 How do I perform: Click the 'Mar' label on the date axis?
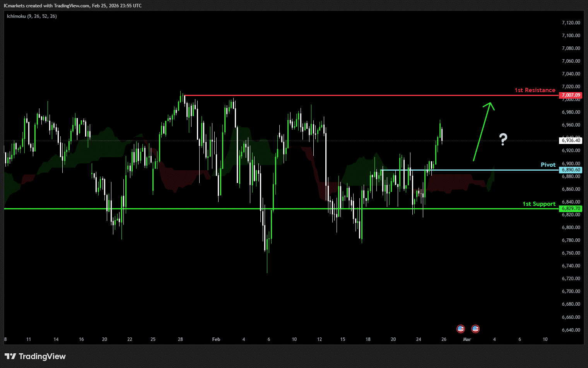point(467,339)
